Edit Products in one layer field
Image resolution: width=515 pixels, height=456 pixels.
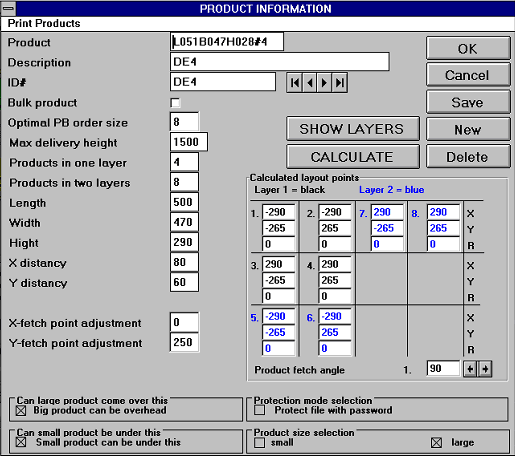pos(184,162)
